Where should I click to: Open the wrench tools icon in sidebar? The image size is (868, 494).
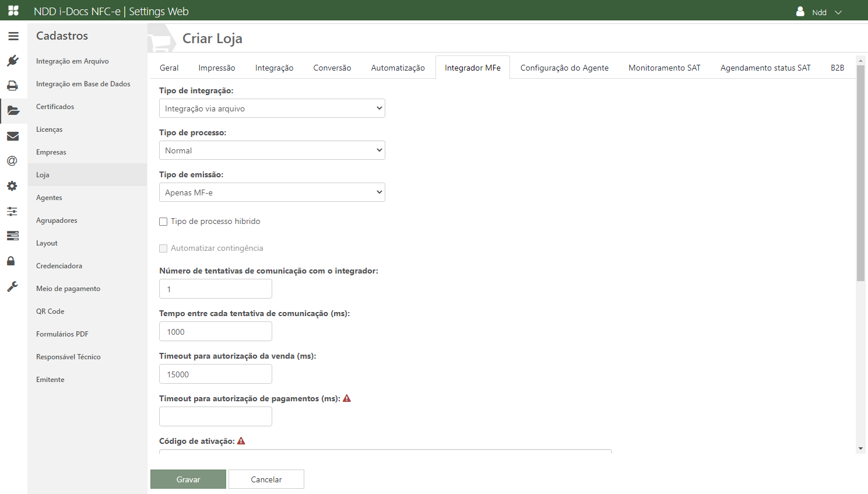(12, 286)
